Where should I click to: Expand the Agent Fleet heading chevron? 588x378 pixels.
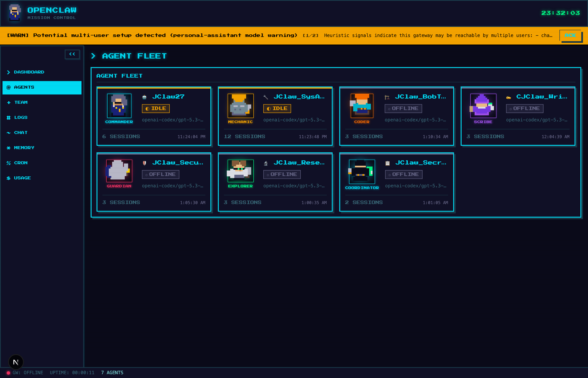point(93,56)
